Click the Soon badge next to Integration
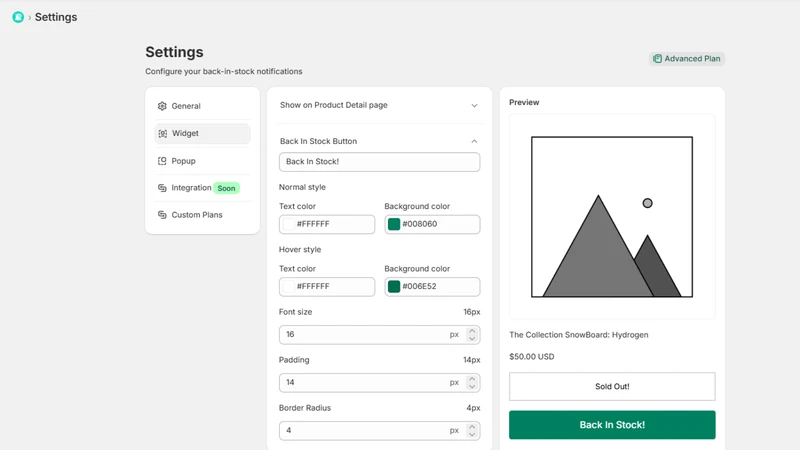Viewport: 800px width, 450px height. pos(227,188)
